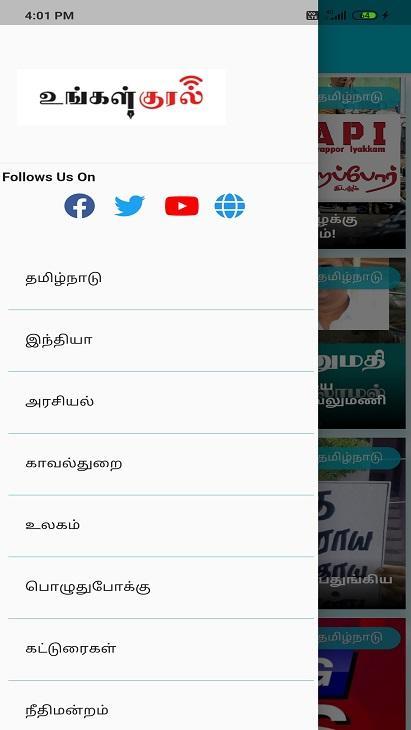
Task: Select தமிழ்நாடு in the drawer menu
Action: tap(161, 279)
